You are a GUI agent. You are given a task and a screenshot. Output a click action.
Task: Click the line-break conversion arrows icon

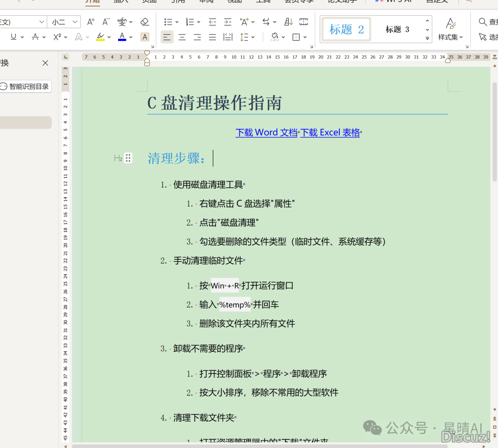(x=266, y=22)
